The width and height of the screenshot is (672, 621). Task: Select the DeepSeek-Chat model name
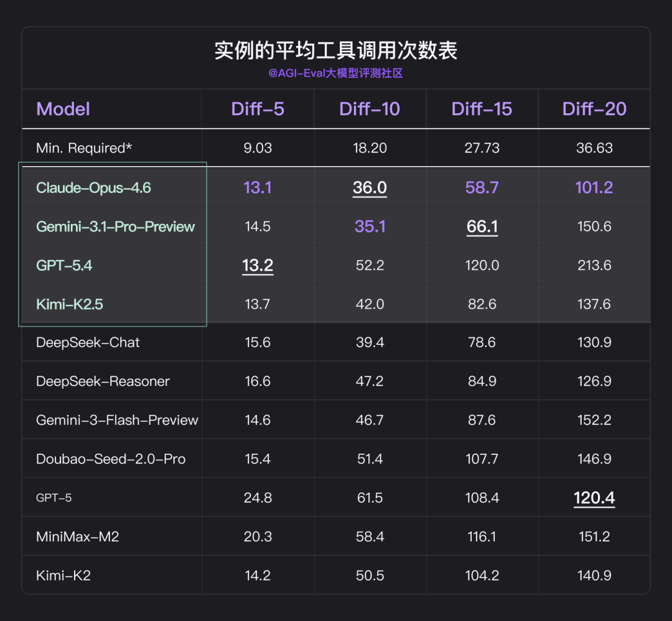tap(88, 342)
